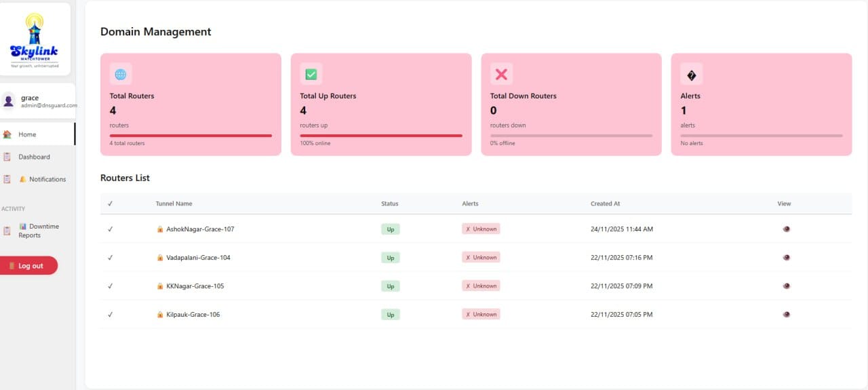868x390 pixels.
Task: Open view eye icon for Vadapalani-Grace-104
Action: point(786,258)
